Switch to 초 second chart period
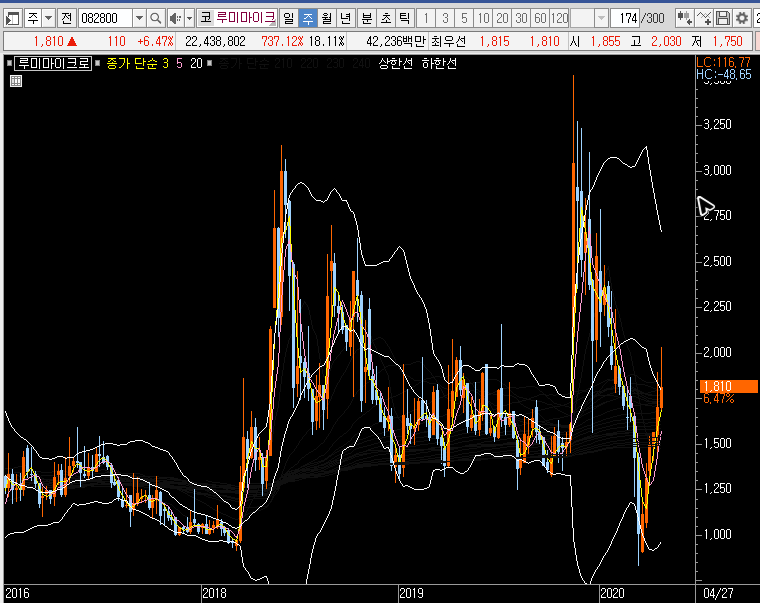 click(x=386, y=19)
